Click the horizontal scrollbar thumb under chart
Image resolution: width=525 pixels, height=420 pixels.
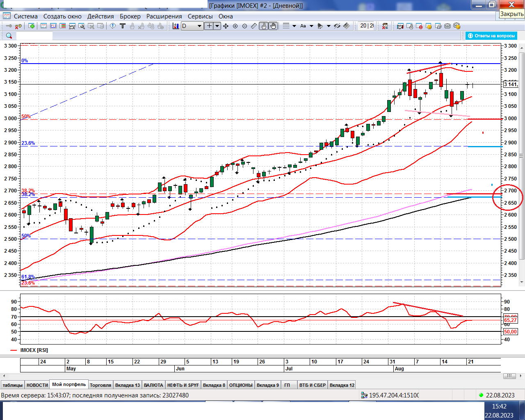pos(509,376)
